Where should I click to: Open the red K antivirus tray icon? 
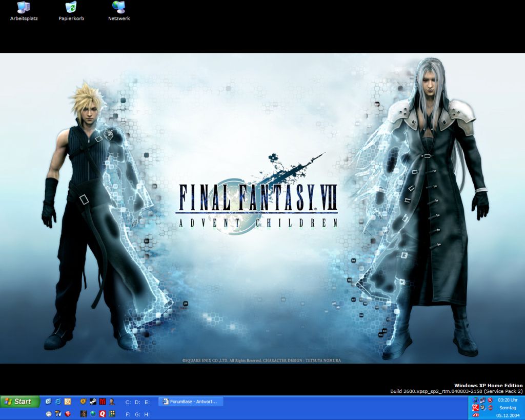click(475, 408)
